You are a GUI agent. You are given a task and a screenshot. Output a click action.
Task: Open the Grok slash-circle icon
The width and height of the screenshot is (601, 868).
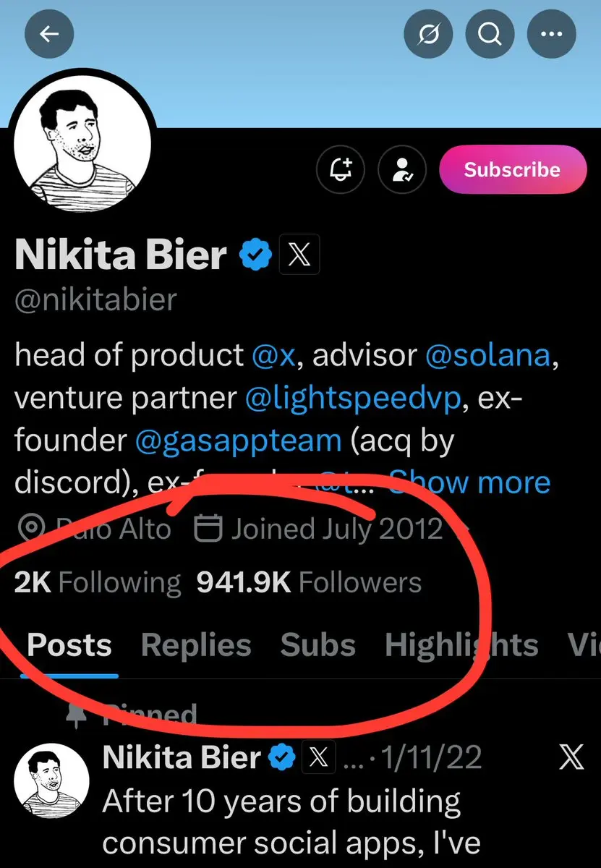coord(428,34)
